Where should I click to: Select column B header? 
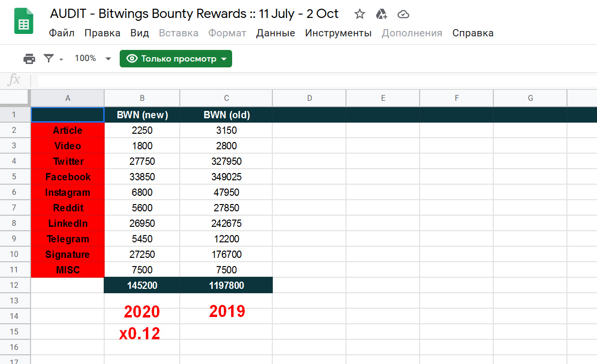142,98
